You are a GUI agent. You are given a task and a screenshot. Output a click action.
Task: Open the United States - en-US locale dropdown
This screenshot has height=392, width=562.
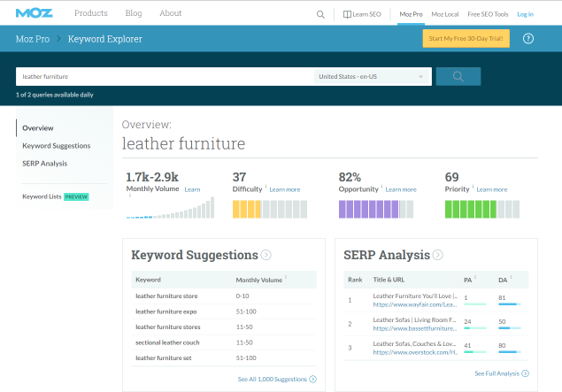tap(372, 77)
